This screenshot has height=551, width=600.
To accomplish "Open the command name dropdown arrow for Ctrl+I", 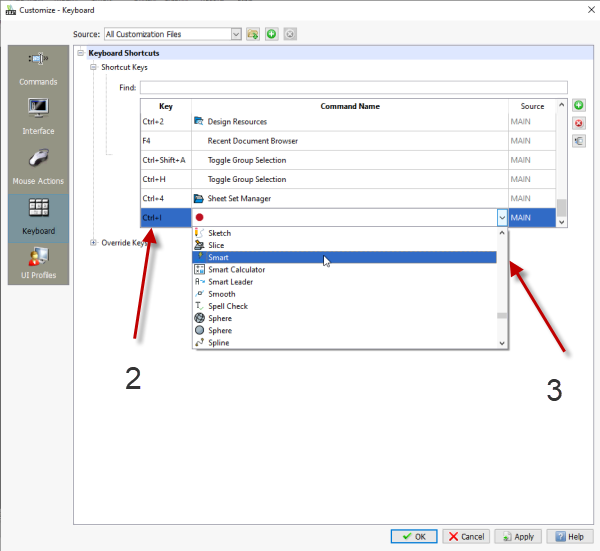I will coord(502,218).
